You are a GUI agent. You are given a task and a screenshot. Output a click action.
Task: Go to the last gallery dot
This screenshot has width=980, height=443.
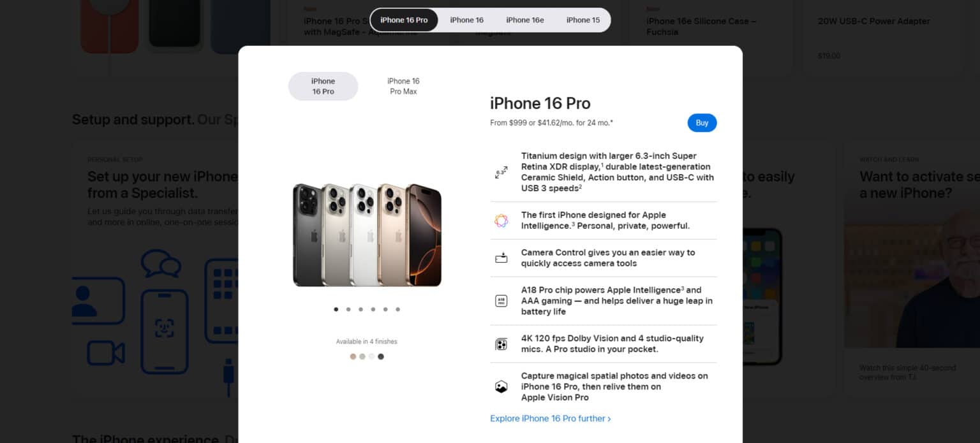[397, 309]
